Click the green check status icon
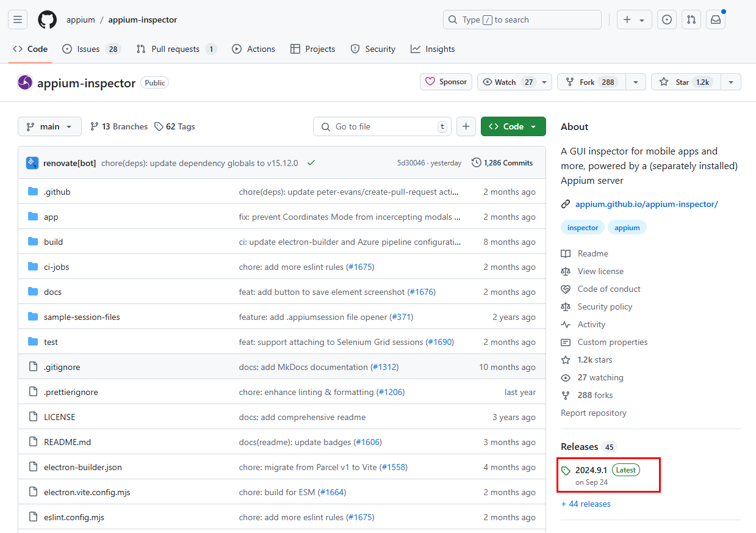This screenshot has width=756, height=533. [311, 163]
